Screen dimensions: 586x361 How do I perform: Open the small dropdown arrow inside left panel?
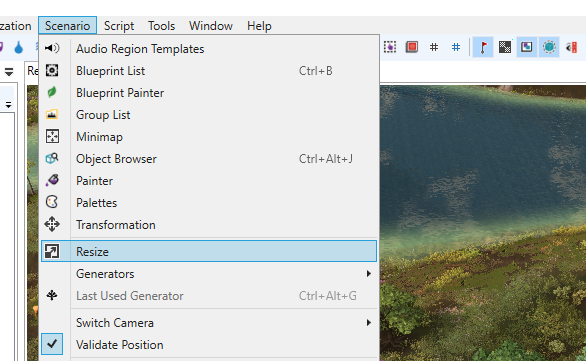click(x=9, y=105)
